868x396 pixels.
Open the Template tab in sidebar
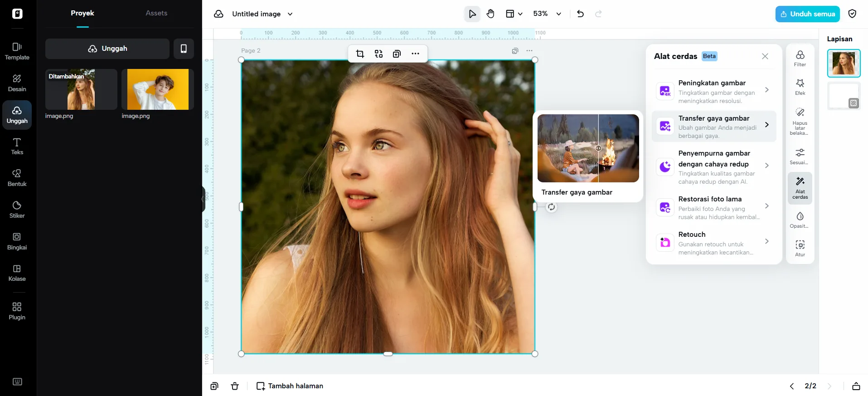(x=17, y=51)
